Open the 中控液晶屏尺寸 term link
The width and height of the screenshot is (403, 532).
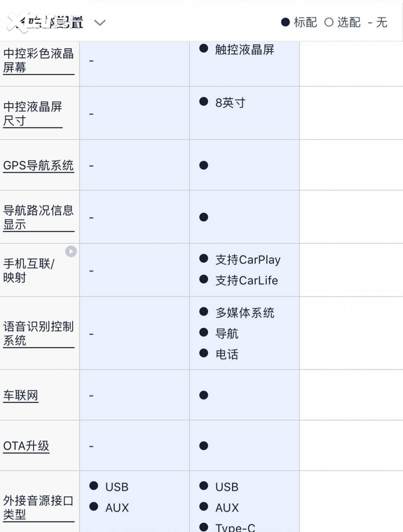point(33,113)
